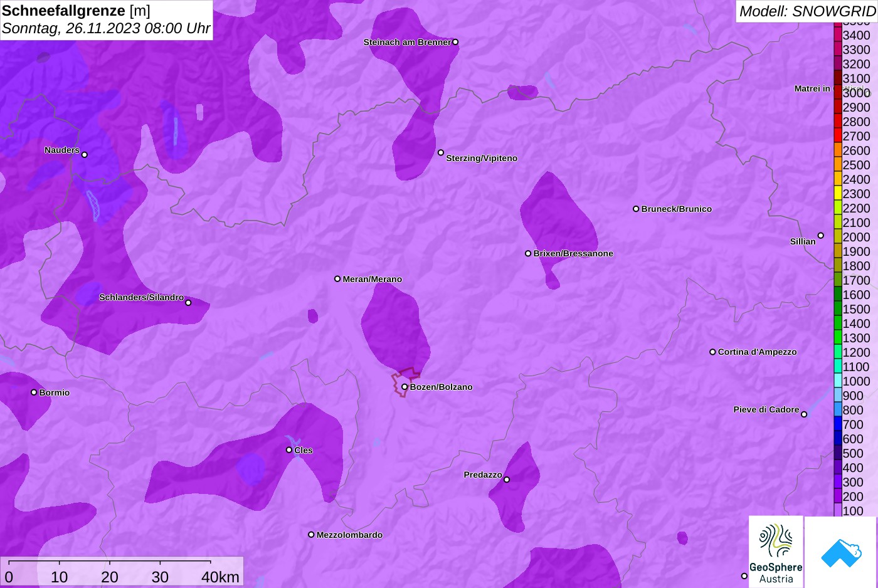Click the Nauders city marker
Screen dimensions: 878x588
click(85, 154)
